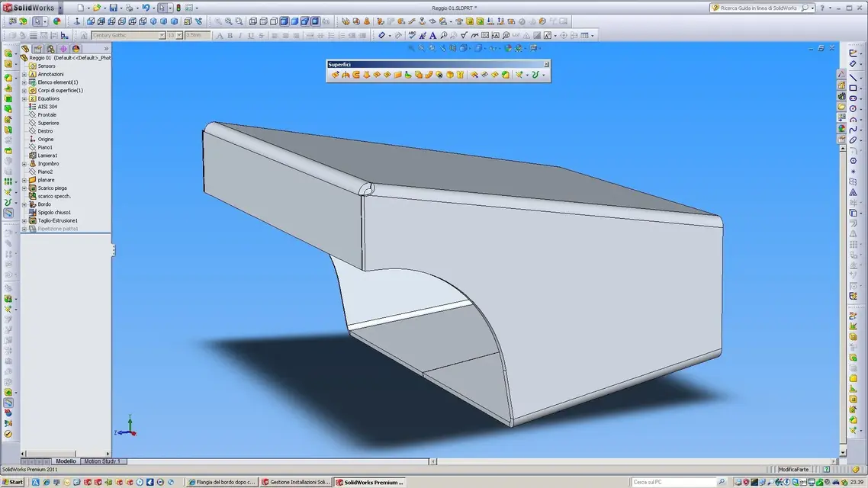Create a new document
This screenshot has width=868, height=488.
(81, 8)
